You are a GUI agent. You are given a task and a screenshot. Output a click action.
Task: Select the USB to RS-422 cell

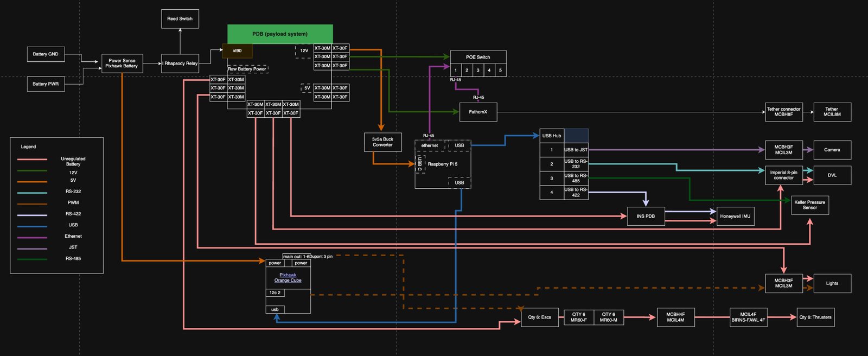pos(576,192)
